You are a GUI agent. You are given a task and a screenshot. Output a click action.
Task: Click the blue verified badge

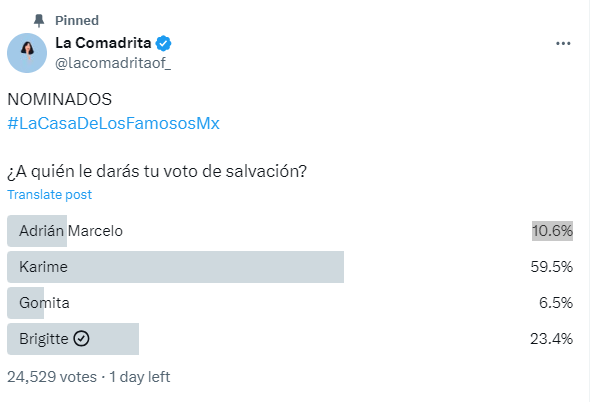163,43
